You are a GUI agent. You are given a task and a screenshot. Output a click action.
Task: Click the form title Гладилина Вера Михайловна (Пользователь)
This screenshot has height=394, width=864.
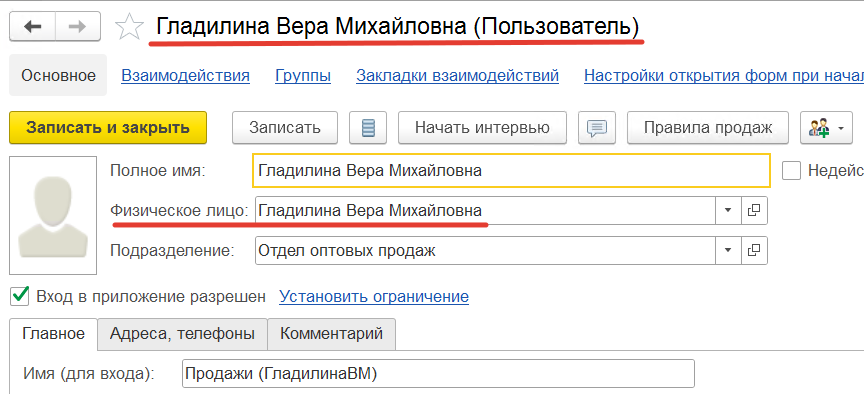tap(398, 27)
